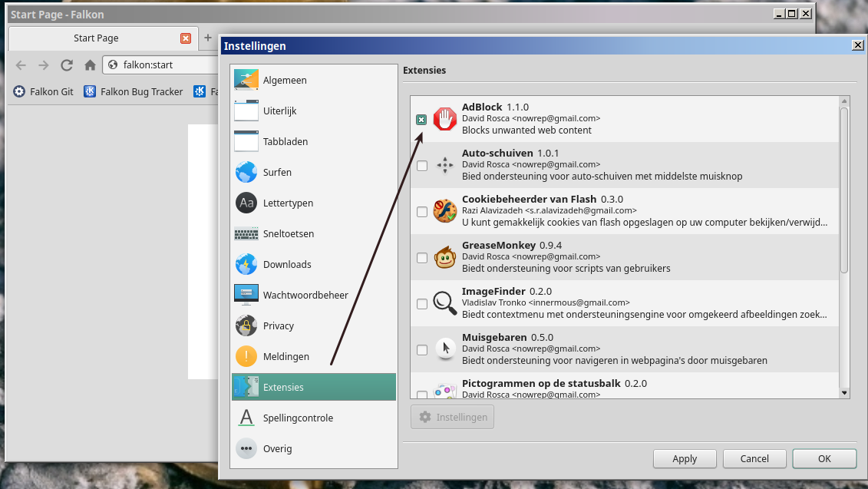Select the Muisgebaren 0.5.0 title text

tap(507, 337)
